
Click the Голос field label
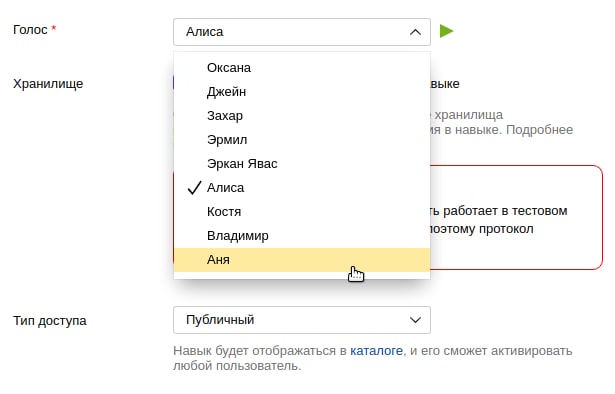click(x=30, y=30)
